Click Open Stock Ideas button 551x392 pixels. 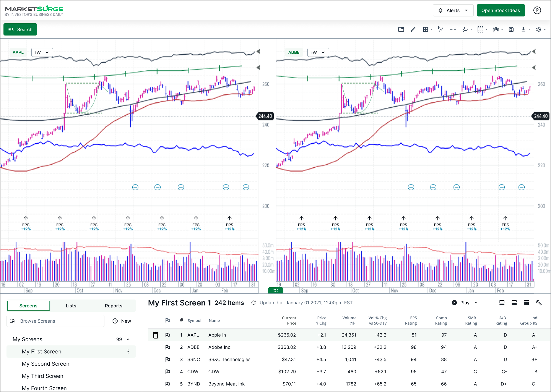(501, 10)
